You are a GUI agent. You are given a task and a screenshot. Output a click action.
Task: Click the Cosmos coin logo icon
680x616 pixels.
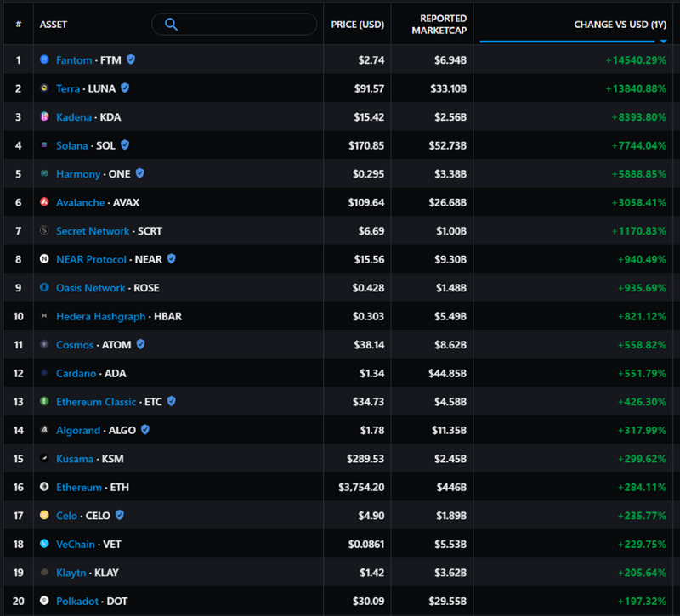(x=44, y=344)
